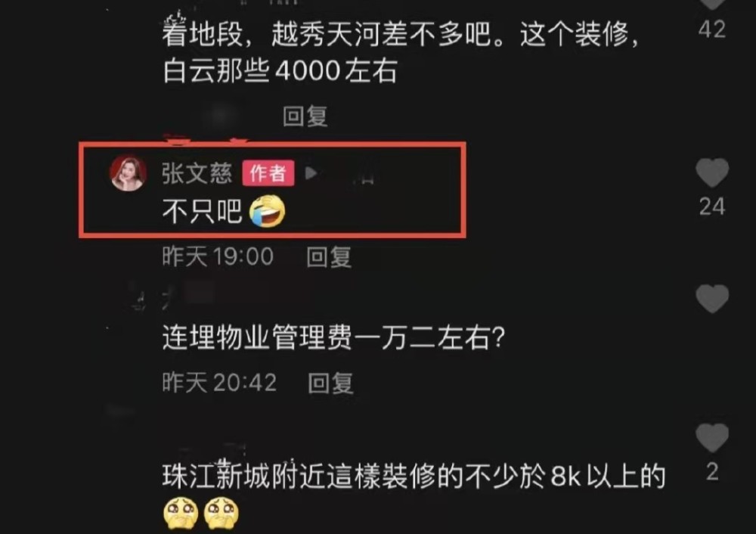Screen dimensions: 756x534
Task: Tap the laughing-crying emoji after 不只吧
Action: coord(267,211)
